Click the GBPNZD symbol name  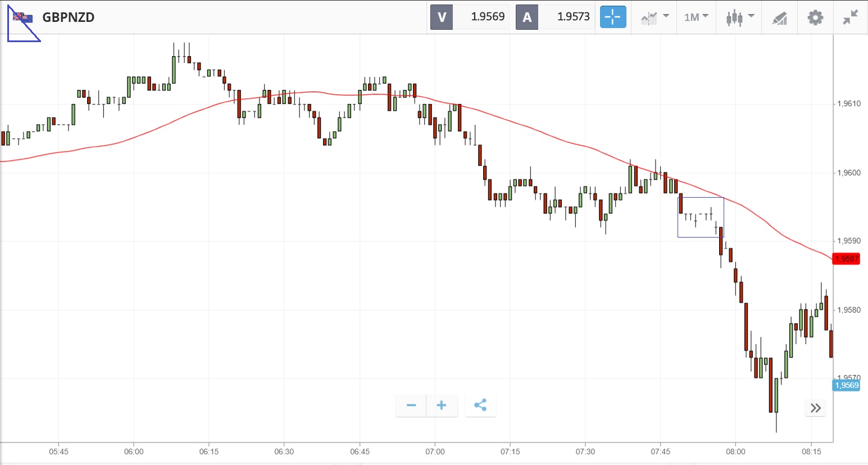pyautogui.click(x=69, y=17)
